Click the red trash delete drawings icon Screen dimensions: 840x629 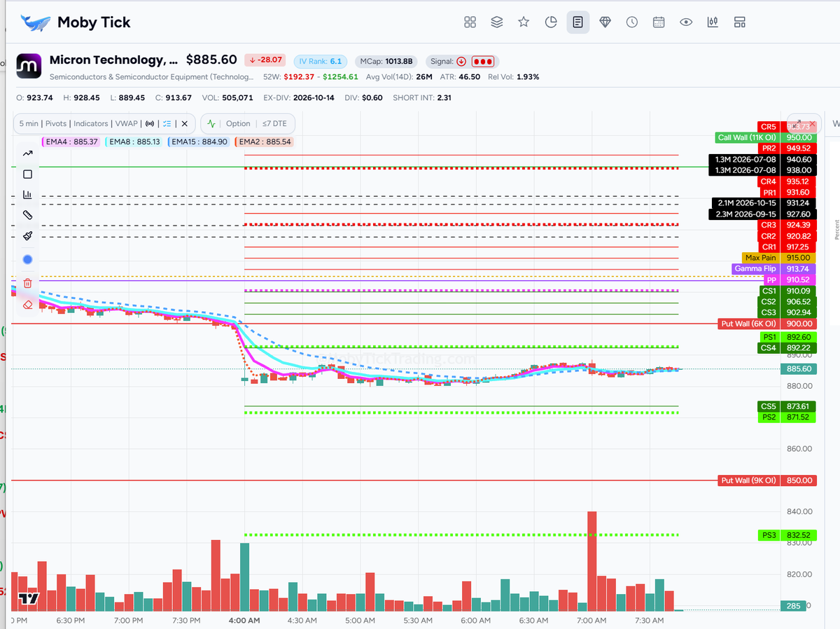click(28, 283)
